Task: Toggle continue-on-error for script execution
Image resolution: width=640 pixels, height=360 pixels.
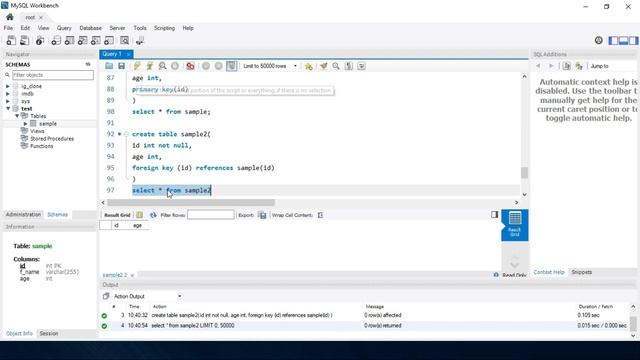Action: click(190, 66)
